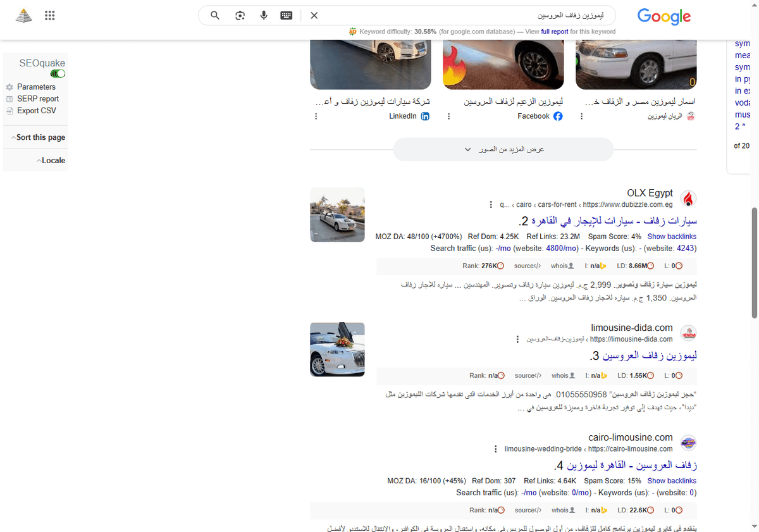Toggle the SEOquake on/off switch
This screenshot has width=759, height=532.
click(57, 73)
